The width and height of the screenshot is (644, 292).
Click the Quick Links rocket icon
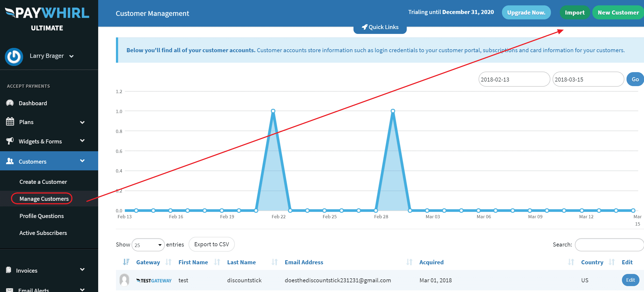click(x=365, y=27)
